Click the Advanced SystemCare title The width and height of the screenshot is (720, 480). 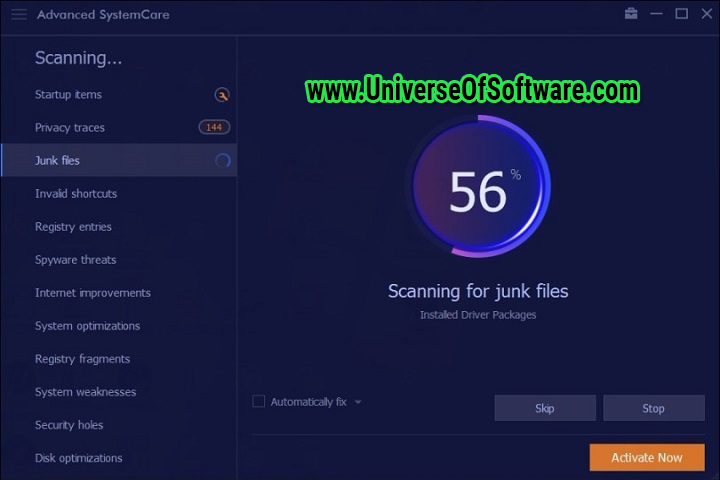tap(103, 15)
